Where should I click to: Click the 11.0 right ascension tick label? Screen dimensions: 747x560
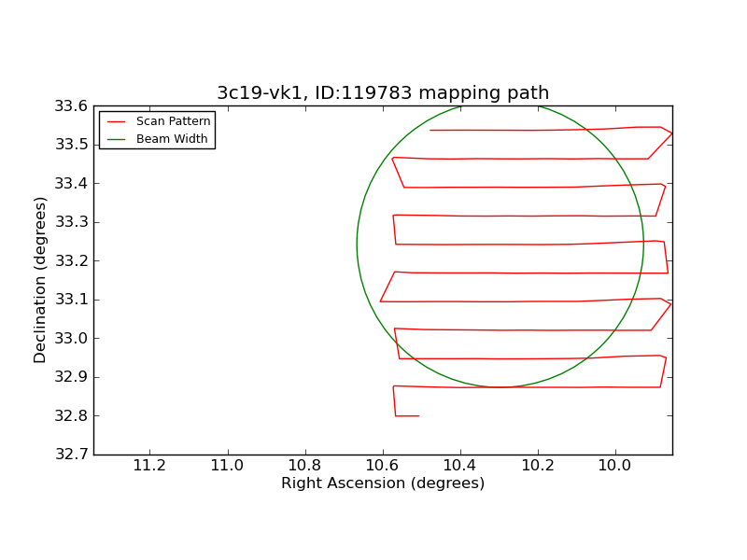pyautogui.click(x=227, y=465)
